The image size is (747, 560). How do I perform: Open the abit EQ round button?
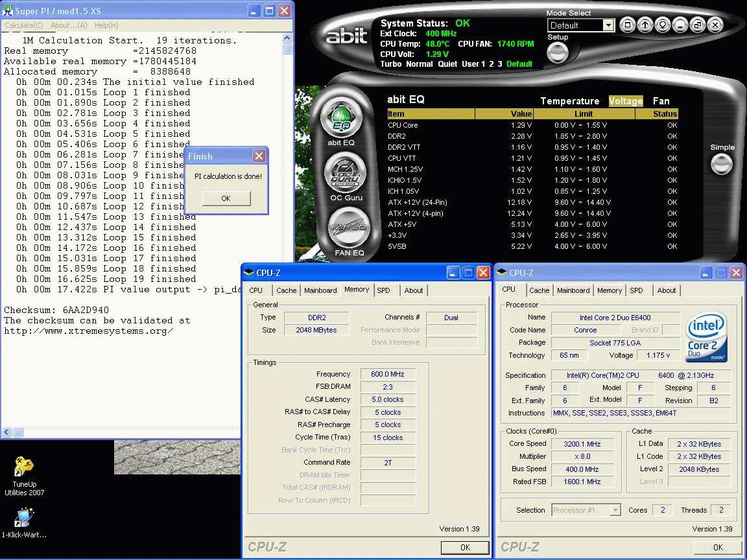point(340,117)
